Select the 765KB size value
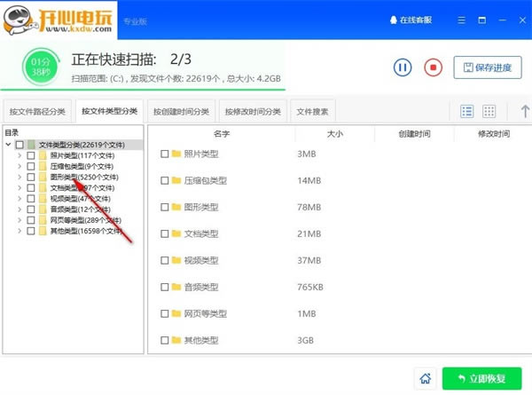Screen dimensions: 532x395 click(310, 287)
